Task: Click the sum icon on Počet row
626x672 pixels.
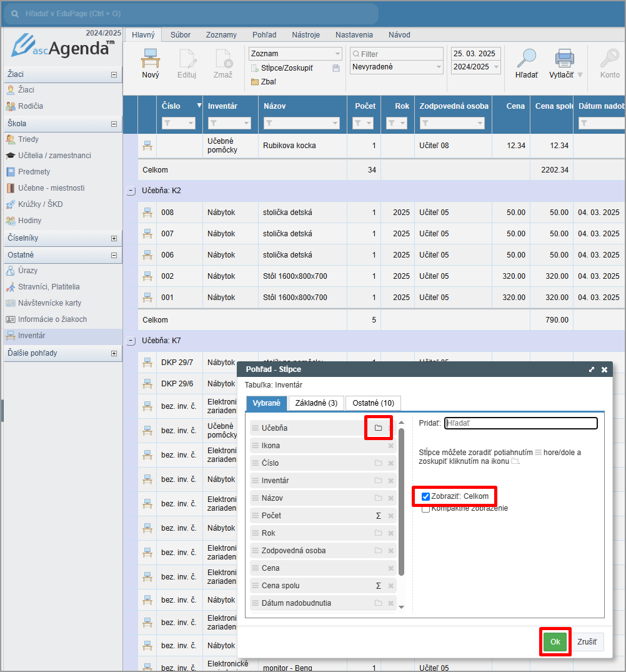Action: coord(378,516)
